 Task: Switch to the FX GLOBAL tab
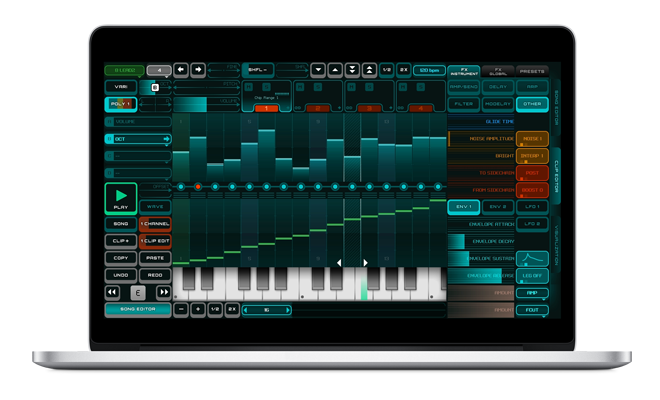coord(498,71)
